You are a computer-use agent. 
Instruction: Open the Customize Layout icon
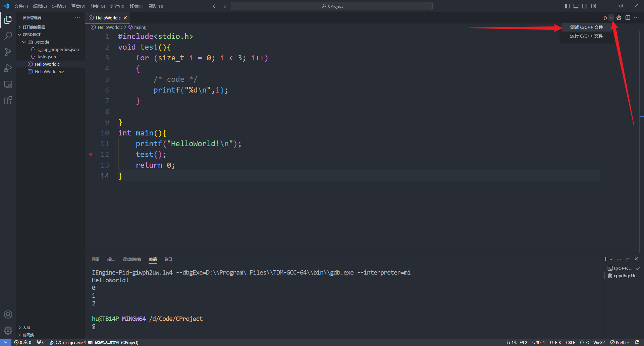(x=593, y=6)
